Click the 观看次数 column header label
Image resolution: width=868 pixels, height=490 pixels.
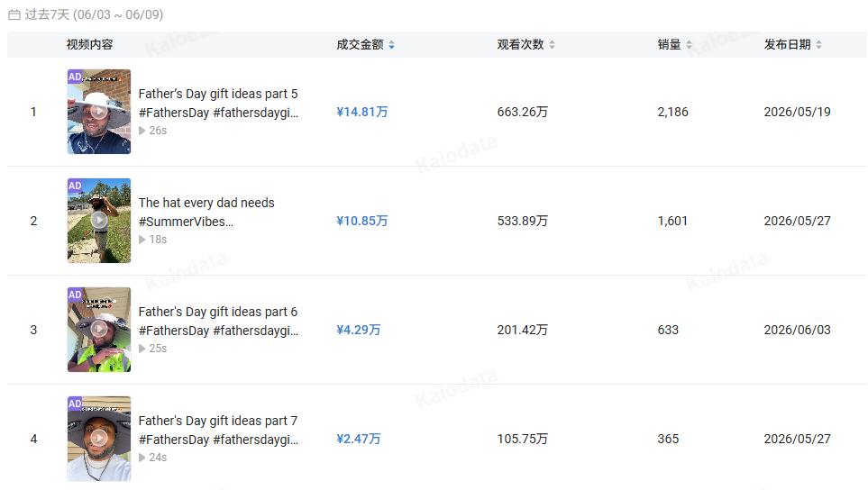click(520, 45)
